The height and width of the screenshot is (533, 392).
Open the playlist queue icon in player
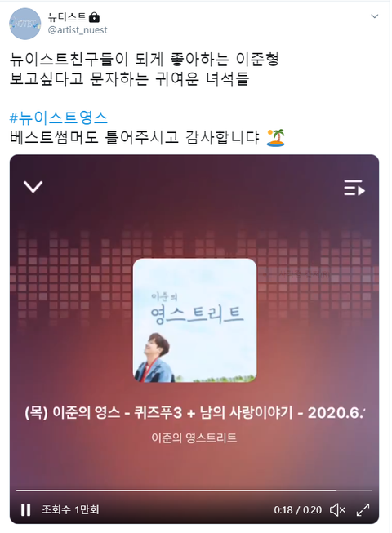tap(354, 188)
